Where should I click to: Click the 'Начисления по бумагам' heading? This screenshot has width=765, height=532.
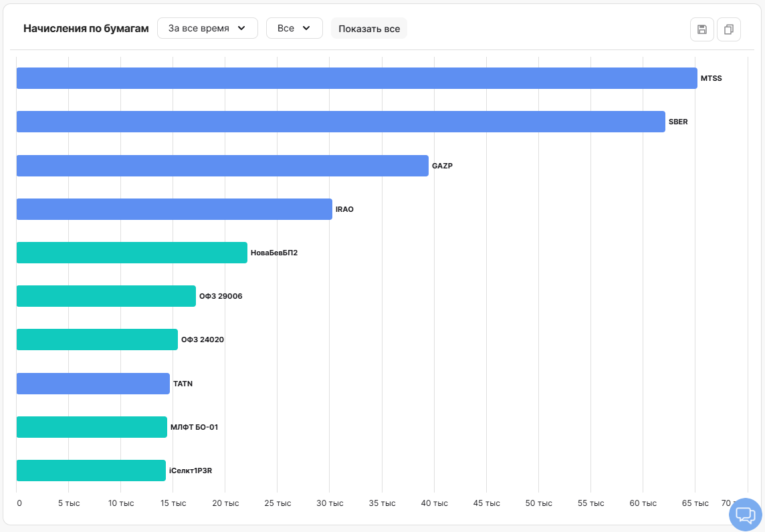tap(86, 28)
